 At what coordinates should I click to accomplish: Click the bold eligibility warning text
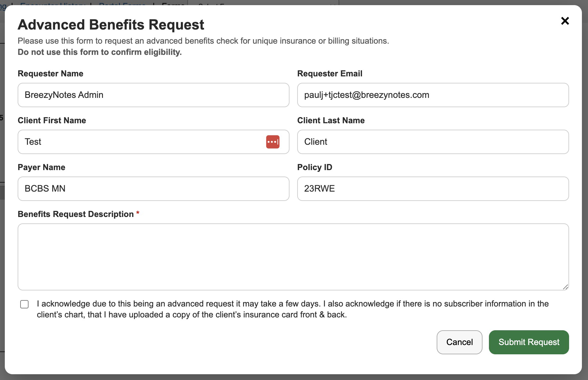[100, 52]
